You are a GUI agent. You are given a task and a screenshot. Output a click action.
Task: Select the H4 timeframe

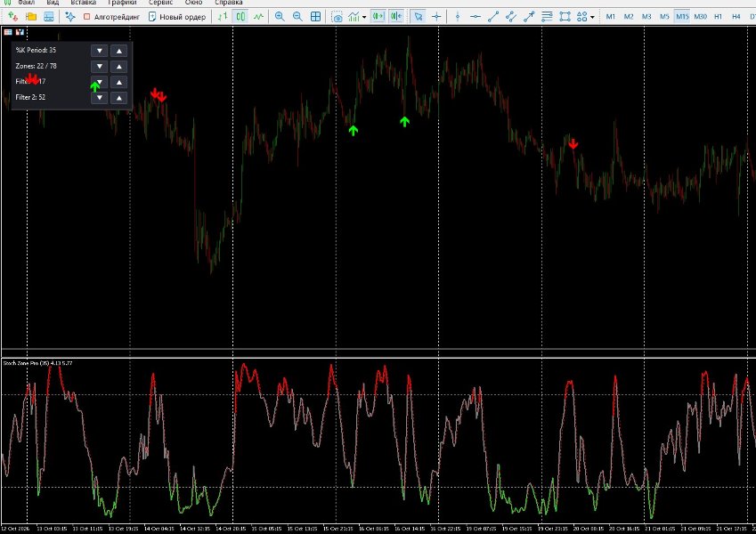point(736,17)
